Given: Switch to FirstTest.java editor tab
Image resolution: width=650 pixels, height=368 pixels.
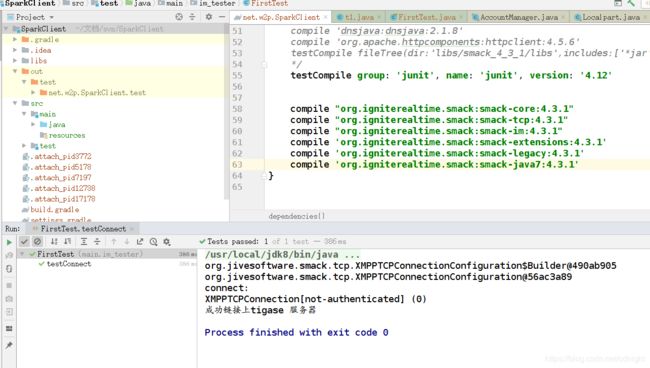Looking at the screenshot, I should point(427,17).
